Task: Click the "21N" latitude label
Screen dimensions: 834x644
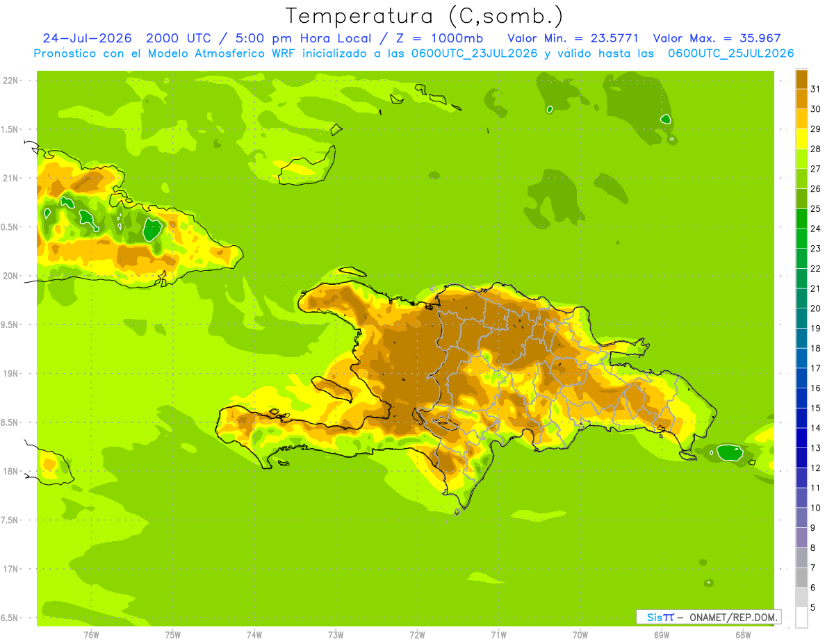Action: [10, 178]
